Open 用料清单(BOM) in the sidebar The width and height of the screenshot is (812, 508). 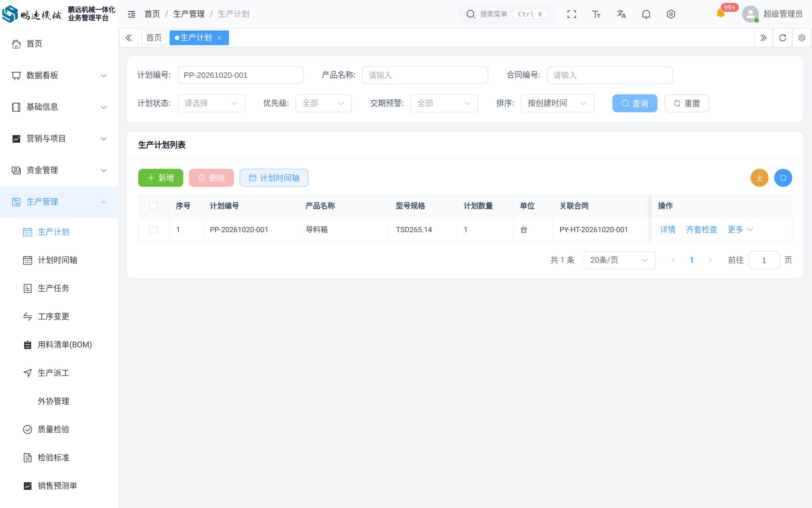[x=59, y=345]
